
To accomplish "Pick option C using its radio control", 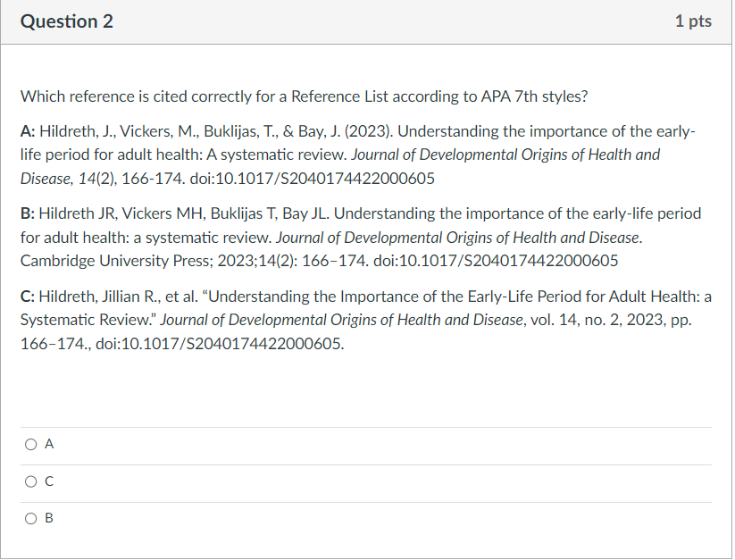I will pos(30,481).
